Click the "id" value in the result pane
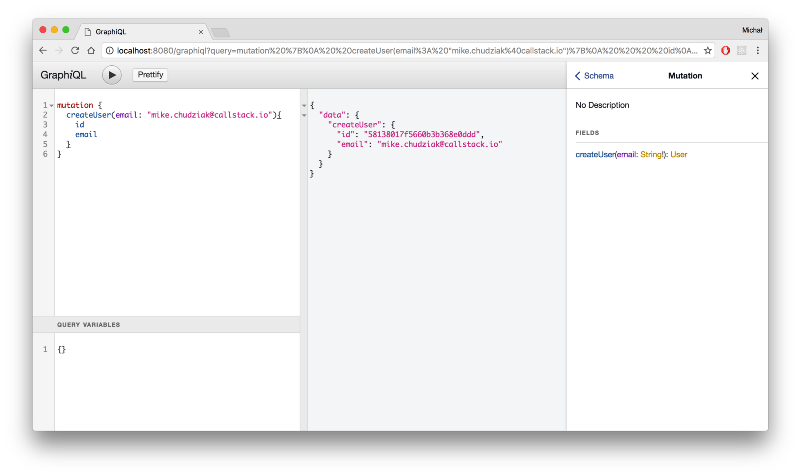The height and width of the screenshot is (476, 800). [x=422, y=134]
